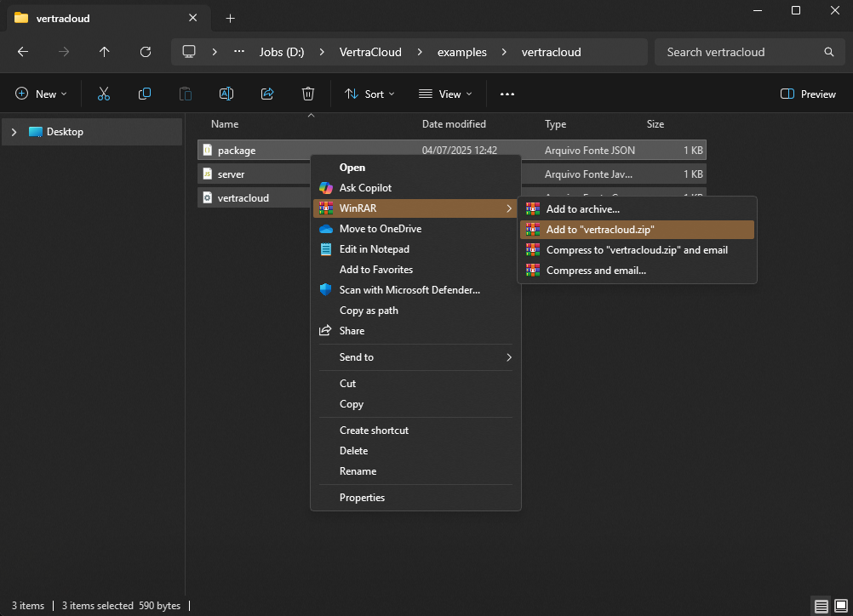Open the See more ellipsis menu

[507, 94]
